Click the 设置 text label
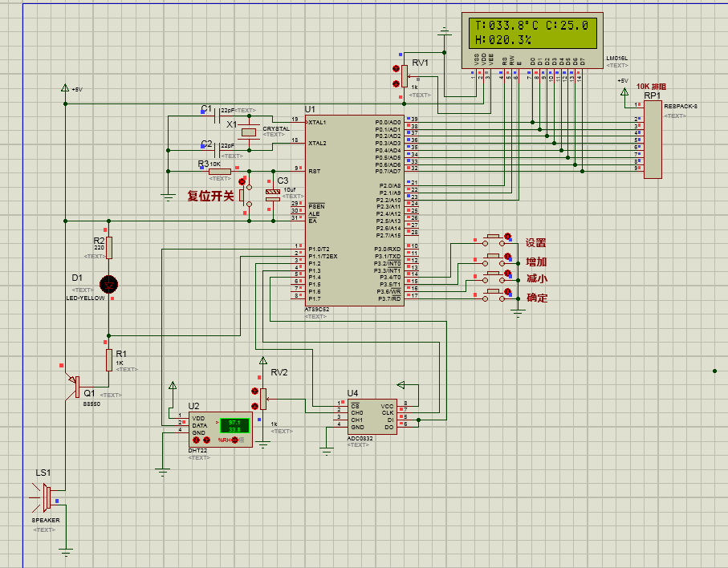This screenshot has height=568, width=728. (x=536, y=243)
